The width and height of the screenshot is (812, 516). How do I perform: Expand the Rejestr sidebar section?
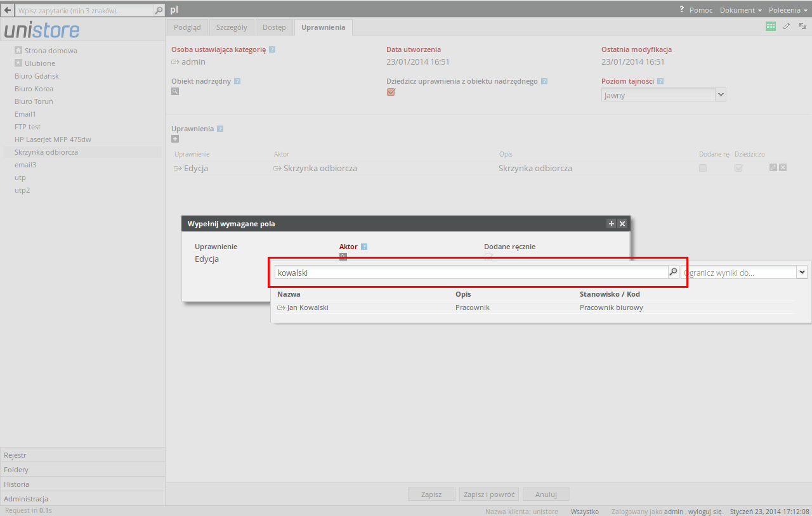(x=82, y=455)
